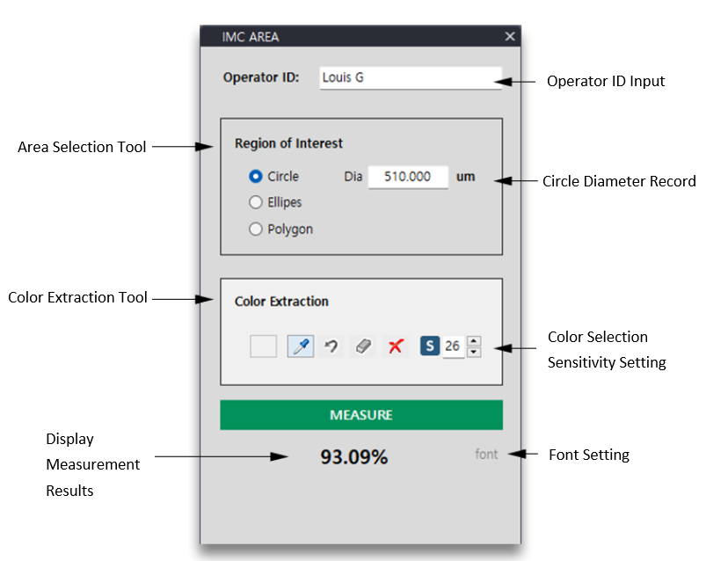Decrease sensitivity with the down arrow
Image resolution: width=728 pixels, height=561 pixels.
click(x=474, y=352)
